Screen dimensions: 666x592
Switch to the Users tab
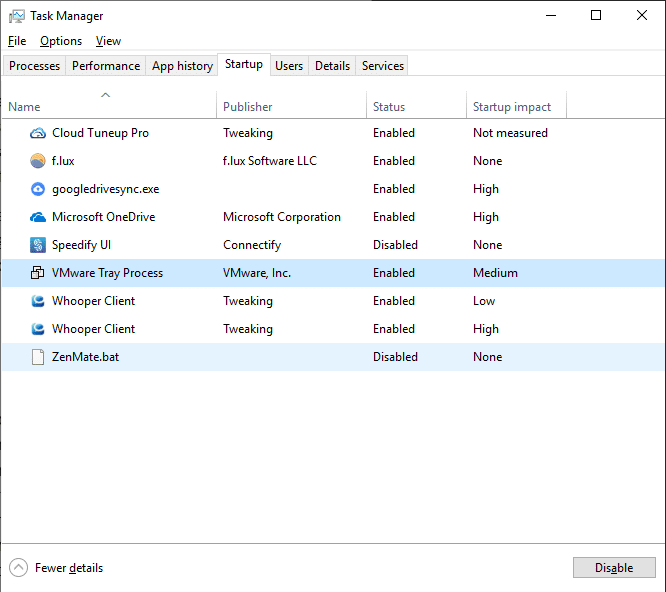pyautogui.click(x=289, y=66)
